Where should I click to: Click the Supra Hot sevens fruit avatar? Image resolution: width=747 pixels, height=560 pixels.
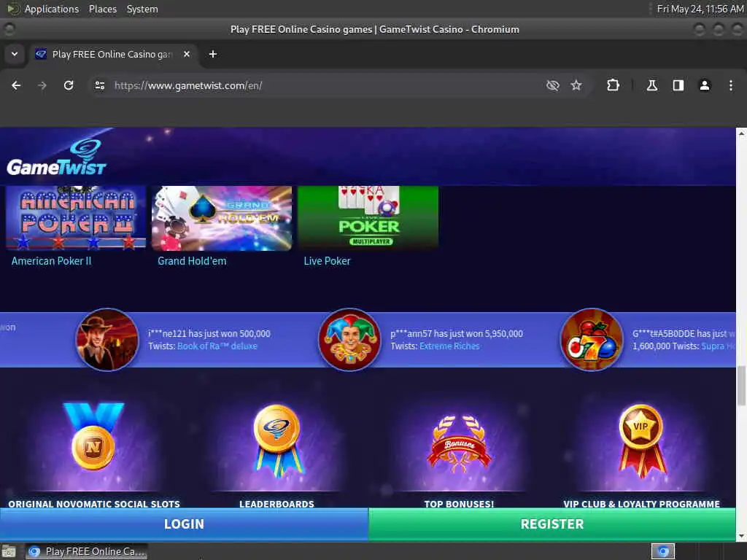[592, 340]
